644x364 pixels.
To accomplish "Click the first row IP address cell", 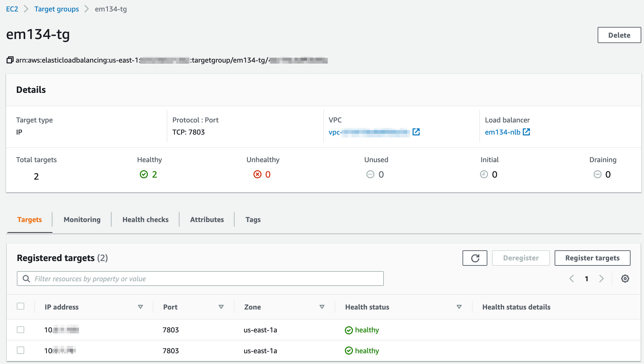I will coord(62,330).
